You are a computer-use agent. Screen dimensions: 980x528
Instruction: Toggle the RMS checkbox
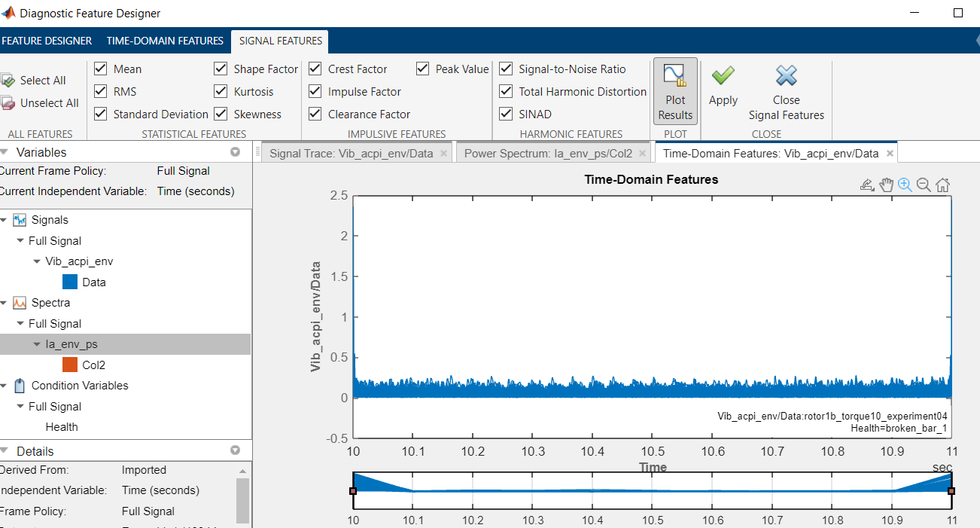(100, 91)
